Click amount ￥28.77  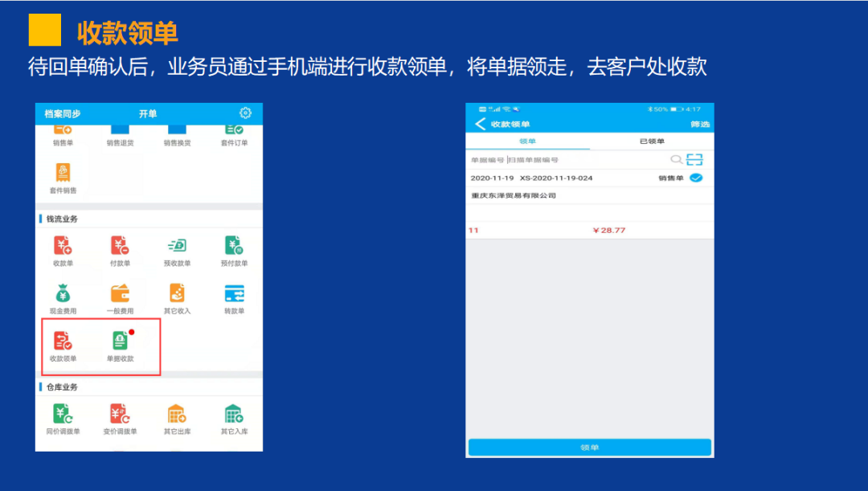click(x=609, y=231)
